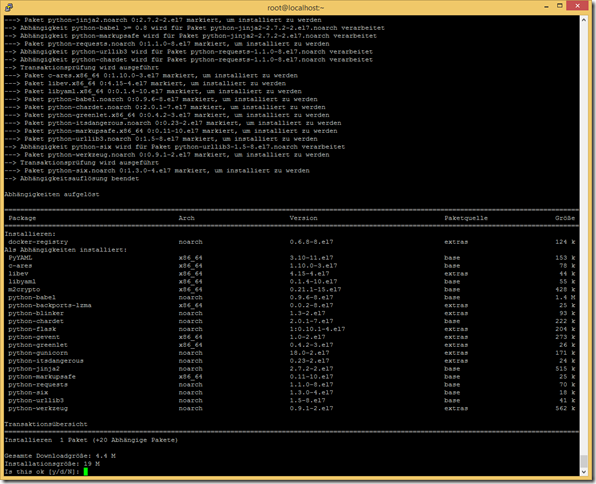Click the m2crypto package name
The width and height of the screenshot is (596, 484).
coord(24,290)
